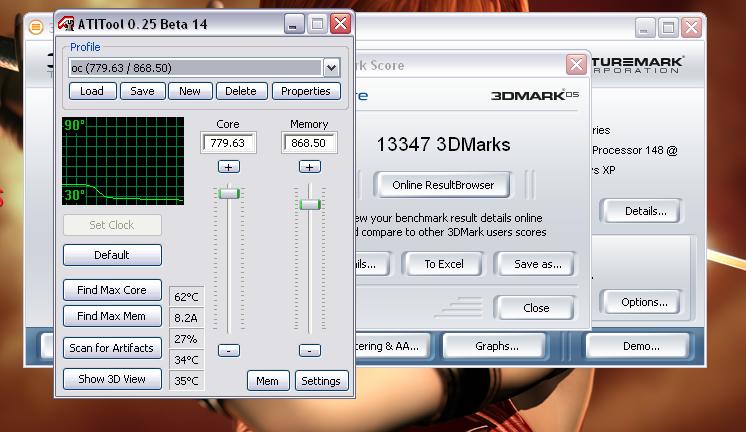Click the 8.2A current readout
Screen dimensions: 746x432
186,318
